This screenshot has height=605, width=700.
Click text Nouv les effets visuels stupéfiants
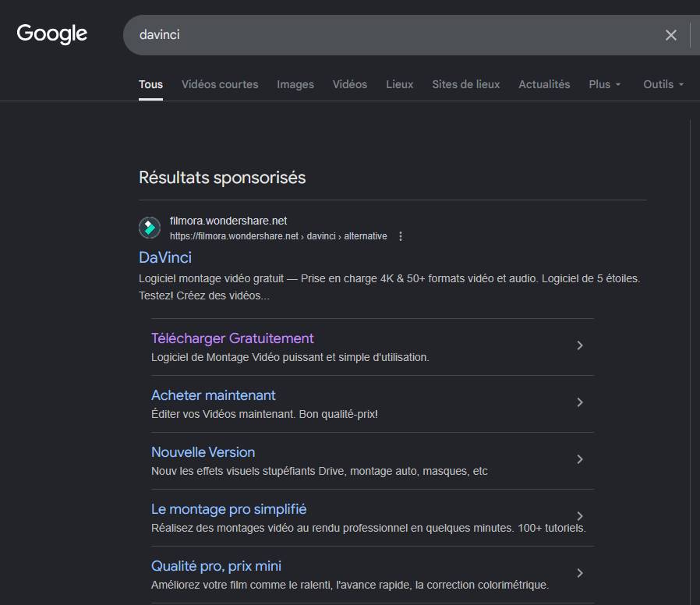[x=319, y=471]
